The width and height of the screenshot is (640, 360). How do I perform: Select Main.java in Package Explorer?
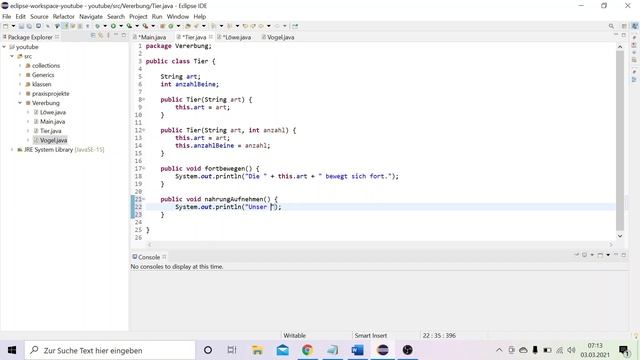[x=52, y=122]
